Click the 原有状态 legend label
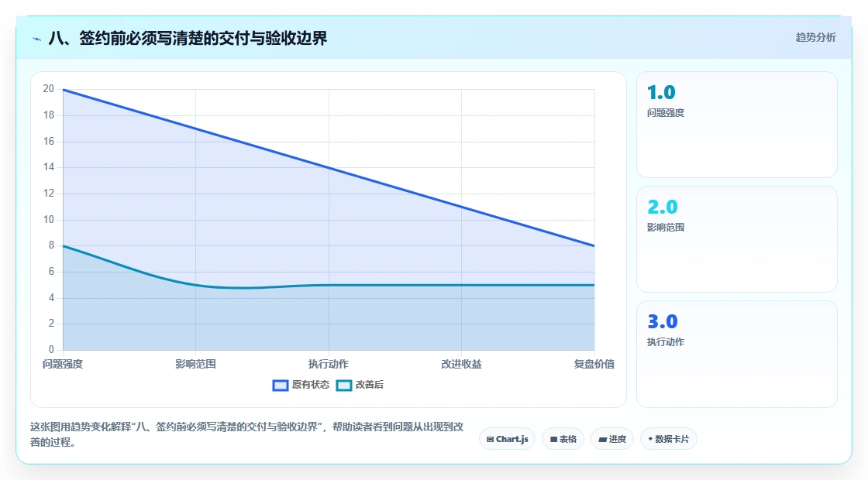The image size is (868, 480). pos(311,385)
